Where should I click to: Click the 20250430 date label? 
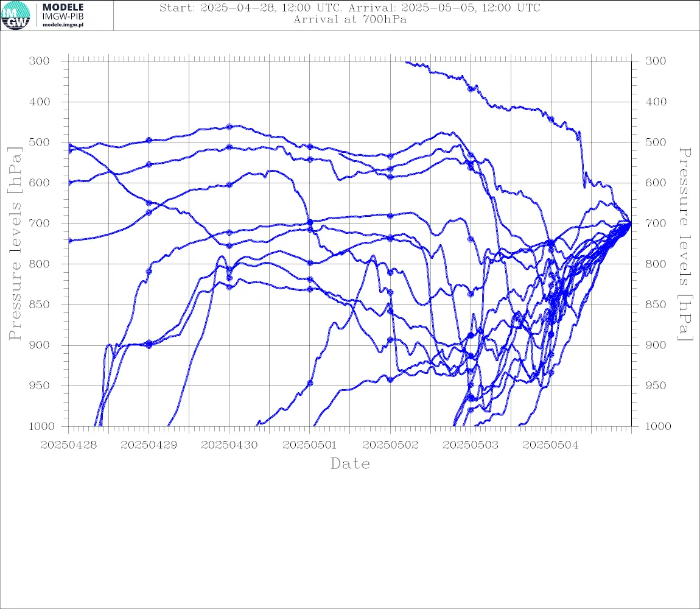pyautogui.click(x=229, y=445)
